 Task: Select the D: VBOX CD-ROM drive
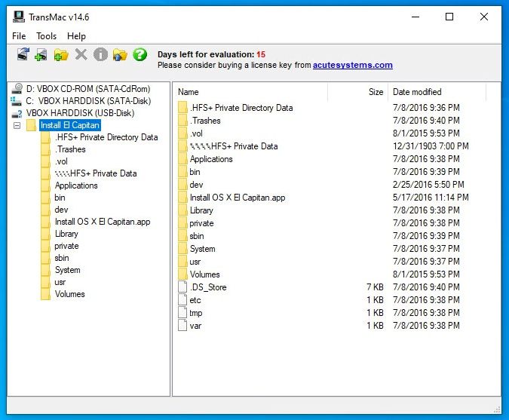tap(87, 89)
